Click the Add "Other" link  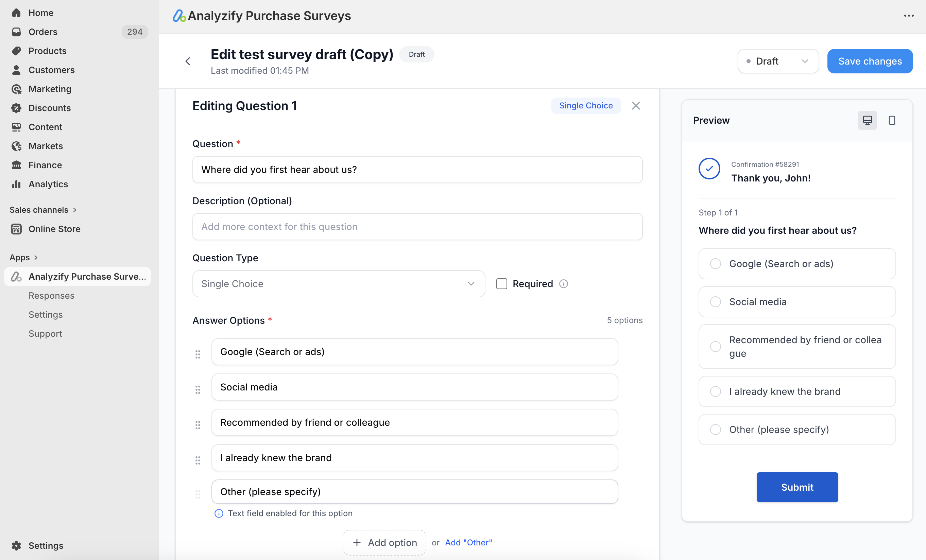click(468, 542)
